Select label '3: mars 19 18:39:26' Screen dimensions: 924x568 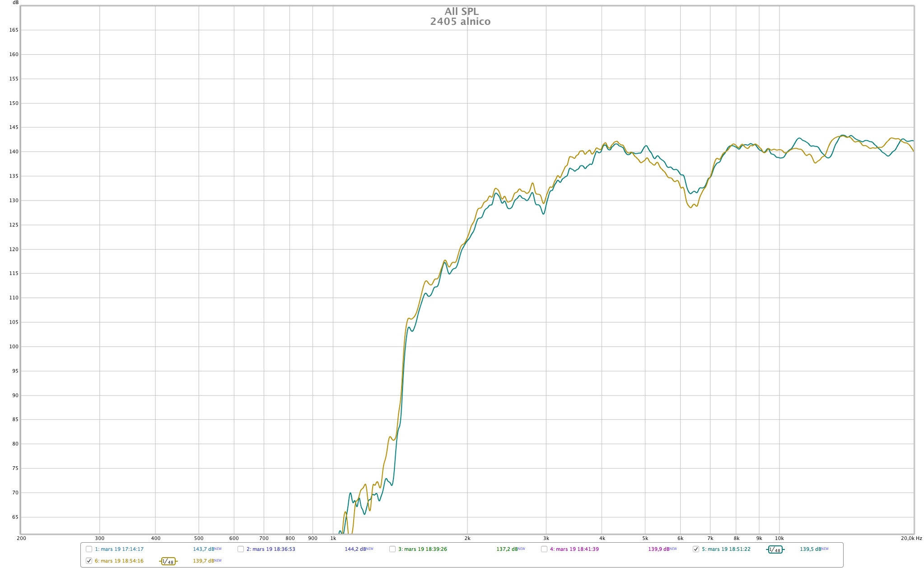point(423,549)
